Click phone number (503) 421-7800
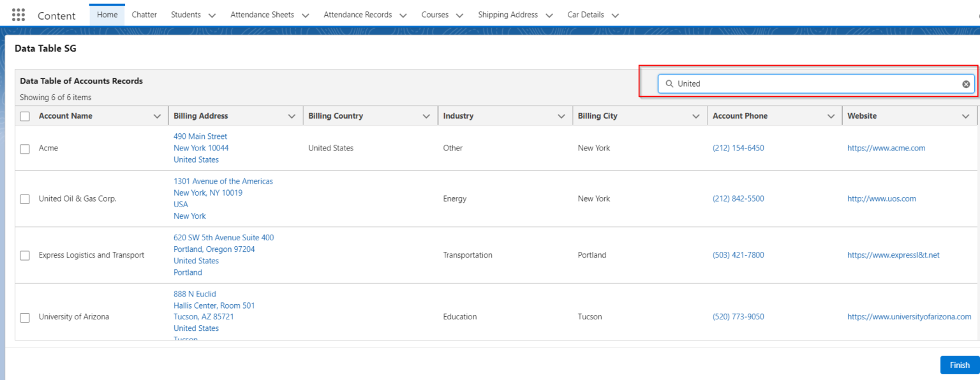Viewport: 980px width, 380px height. pyautogui.click(x=738, y=255)
